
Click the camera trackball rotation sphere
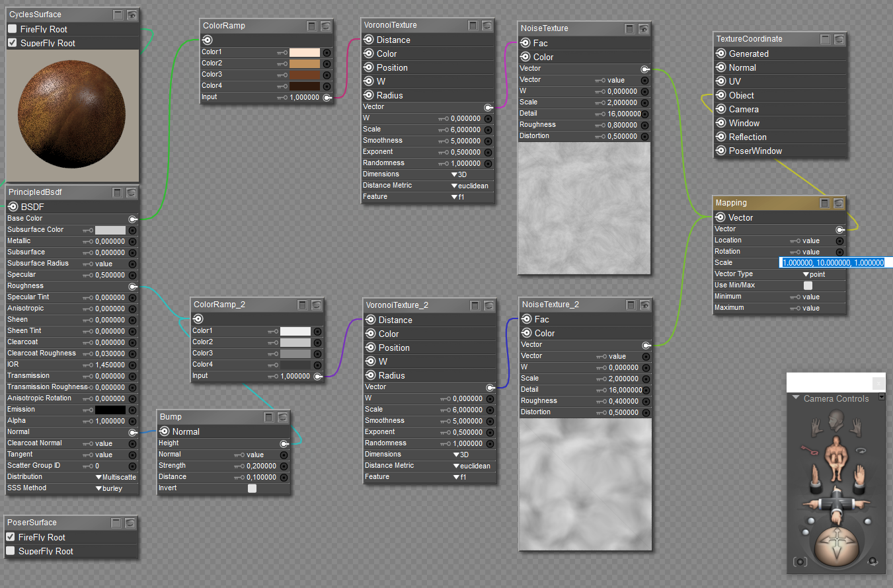[x=837, y=545]
